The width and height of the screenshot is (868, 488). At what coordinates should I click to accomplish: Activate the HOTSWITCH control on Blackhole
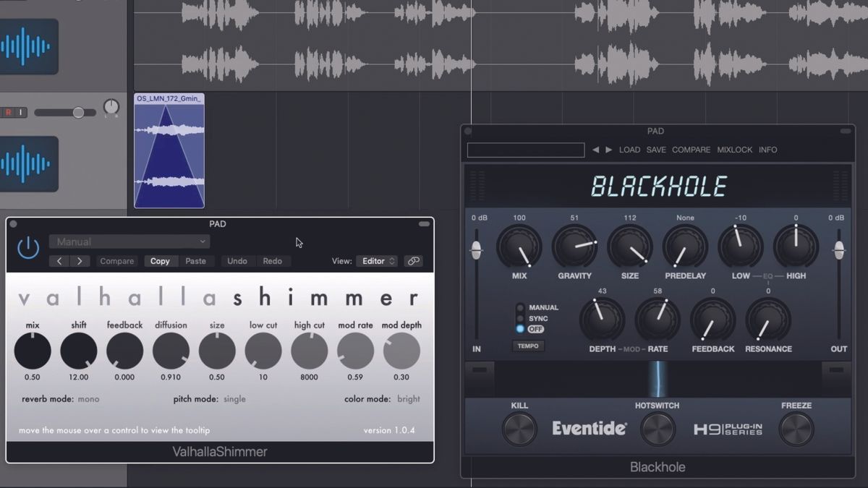coord(657,428)
